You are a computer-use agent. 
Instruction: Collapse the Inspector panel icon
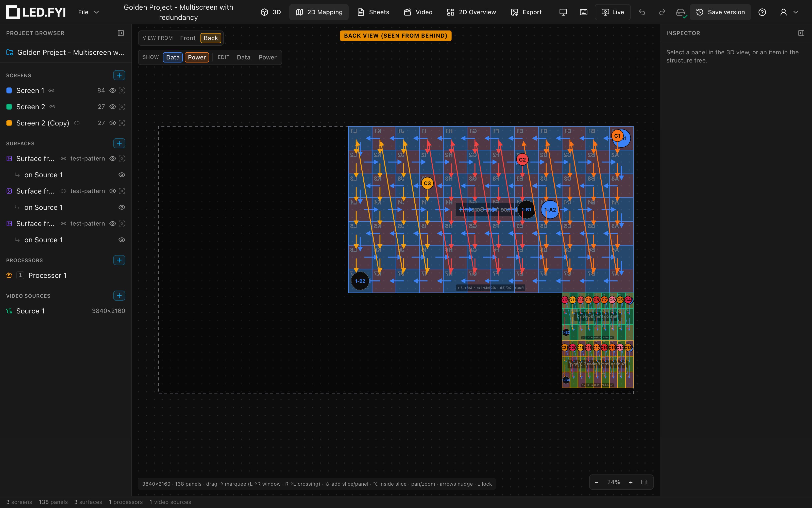click(801, 33)
